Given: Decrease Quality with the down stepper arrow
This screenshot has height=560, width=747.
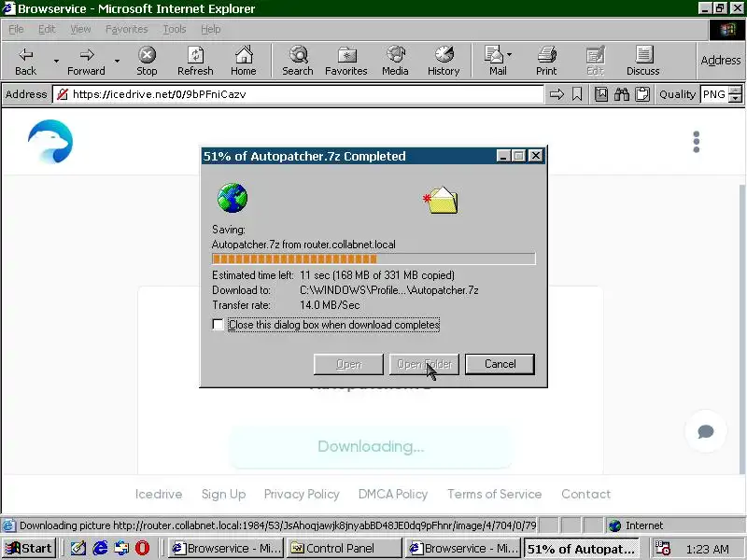Looking at the screenshot, I should pyautogui.click(x=736, y=98).
